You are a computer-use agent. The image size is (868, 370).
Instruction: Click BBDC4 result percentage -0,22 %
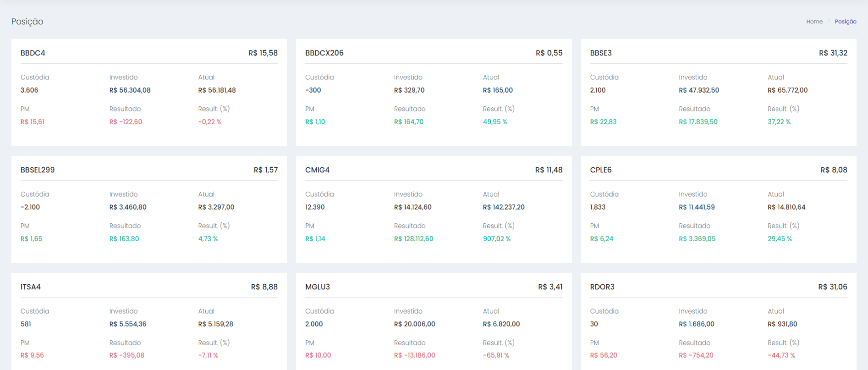point(210,122)
